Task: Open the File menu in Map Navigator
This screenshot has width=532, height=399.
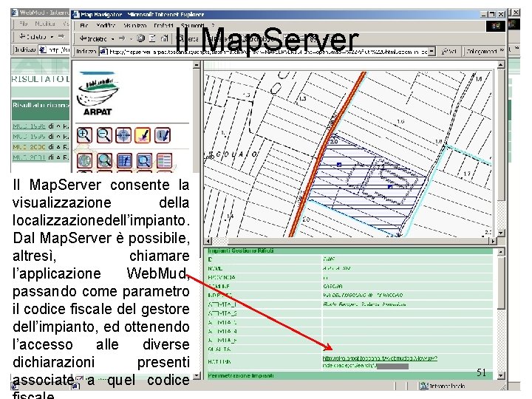Action: (84, 25)
